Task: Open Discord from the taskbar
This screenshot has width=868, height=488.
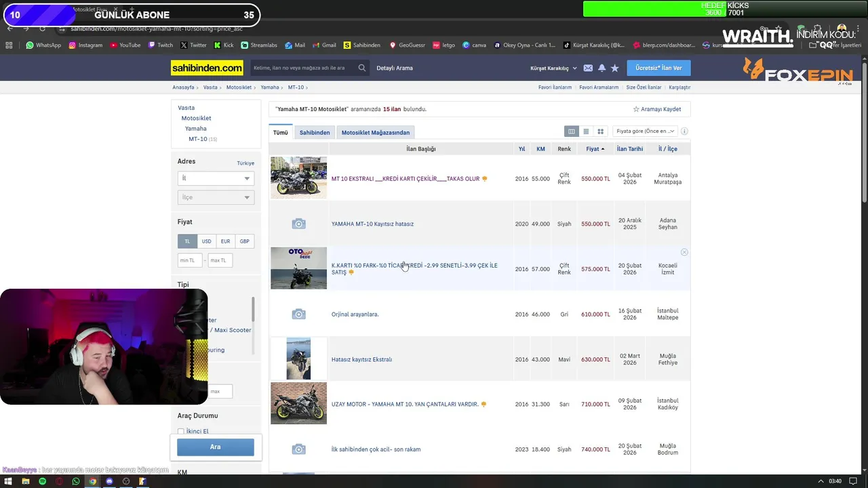Action: point(108,481)
